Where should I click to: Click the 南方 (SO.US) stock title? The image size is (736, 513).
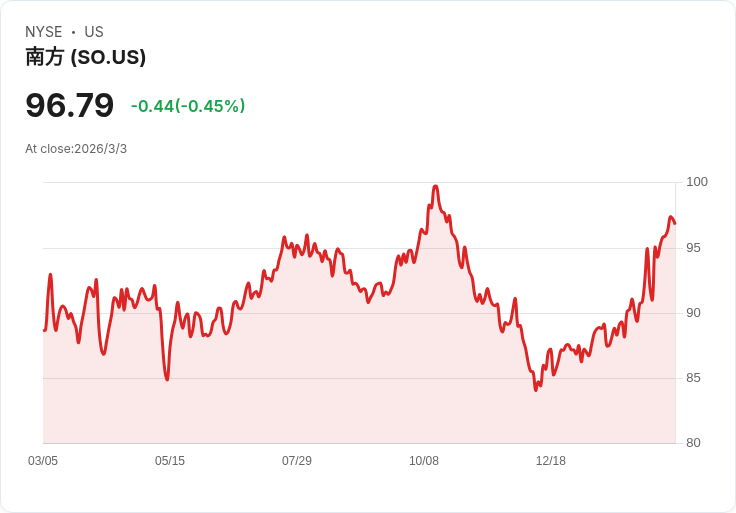tap(86, 57)
